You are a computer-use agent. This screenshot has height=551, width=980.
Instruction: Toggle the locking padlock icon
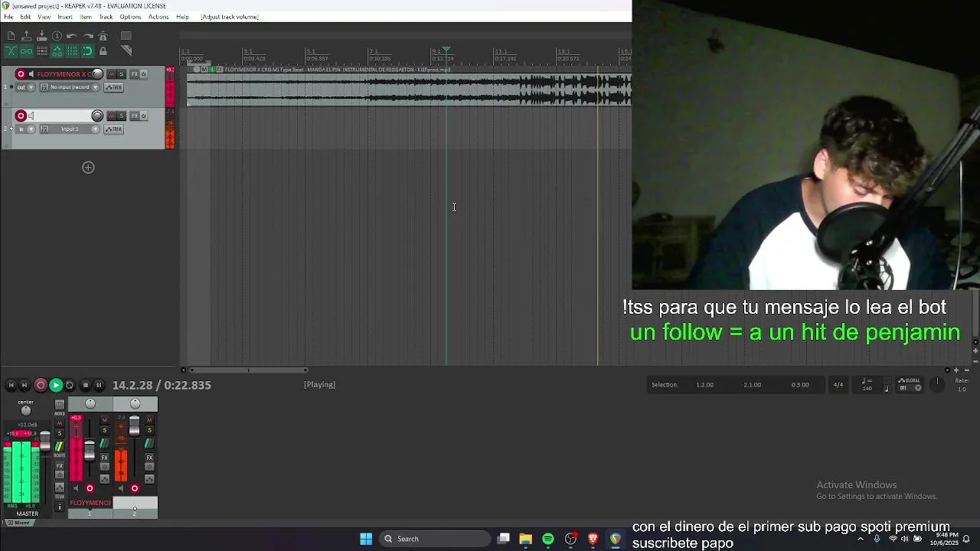point(103,51)
